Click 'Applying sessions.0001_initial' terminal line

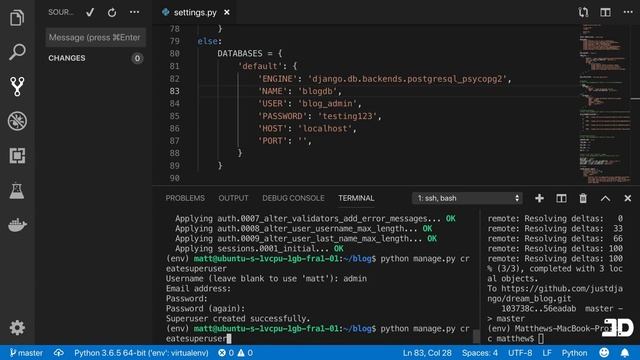[x=259, y=249]
